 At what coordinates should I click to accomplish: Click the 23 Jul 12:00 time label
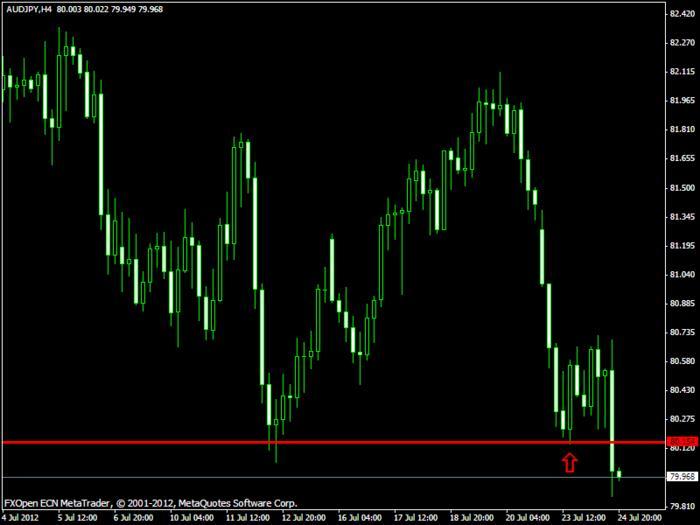click(x=584, y=518)
